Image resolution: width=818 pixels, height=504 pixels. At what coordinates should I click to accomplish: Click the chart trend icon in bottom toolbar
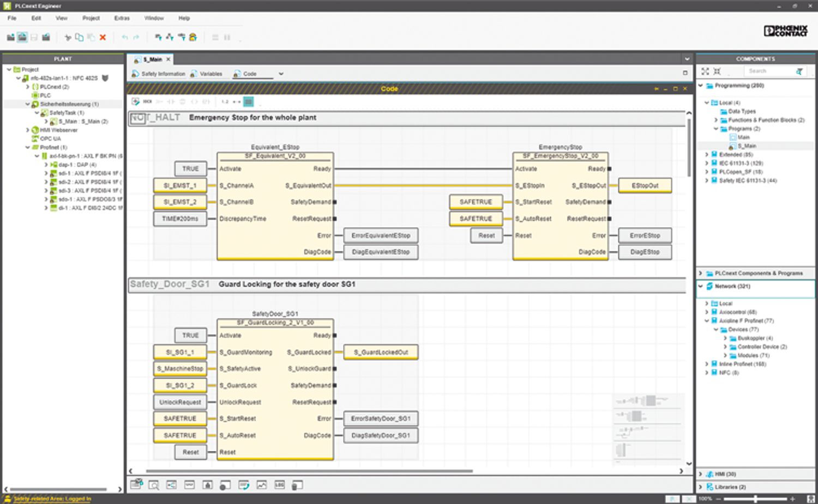pos(262,485)
